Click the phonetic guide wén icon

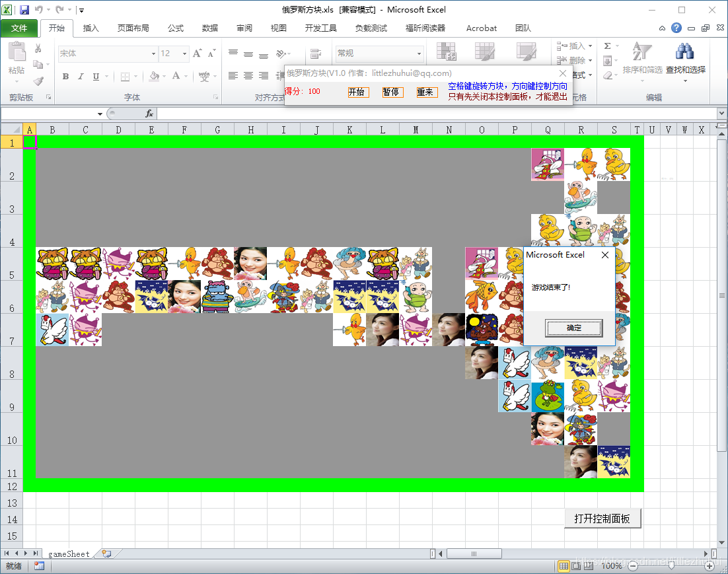tap(204, 77)
